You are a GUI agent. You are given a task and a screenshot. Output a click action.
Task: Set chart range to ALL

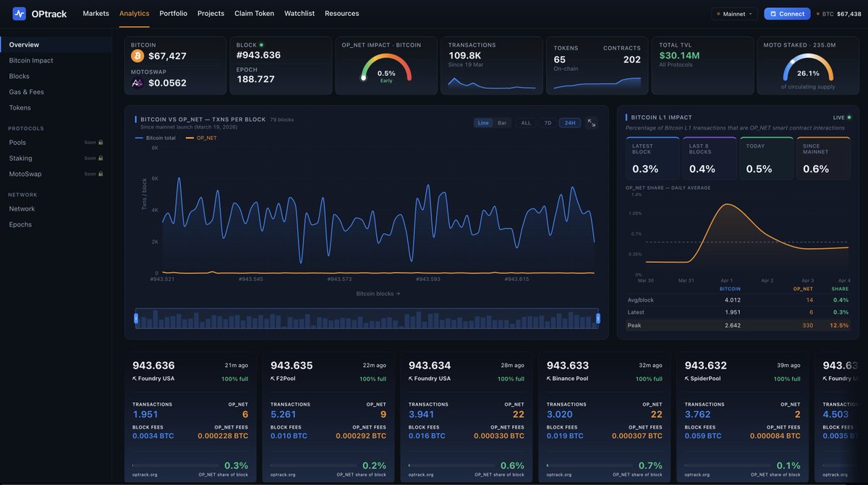click(x=526, y=123)
